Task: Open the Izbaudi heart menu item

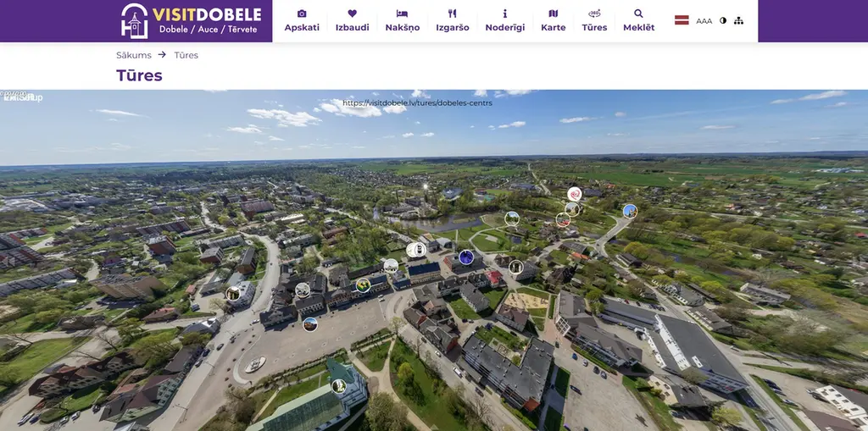Action: click(352, 21)
